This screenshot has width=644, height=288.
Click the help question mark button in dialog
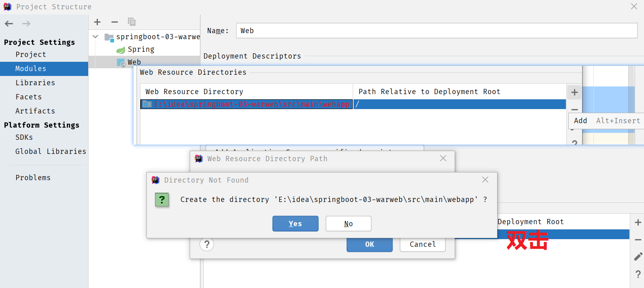point(207,244)
